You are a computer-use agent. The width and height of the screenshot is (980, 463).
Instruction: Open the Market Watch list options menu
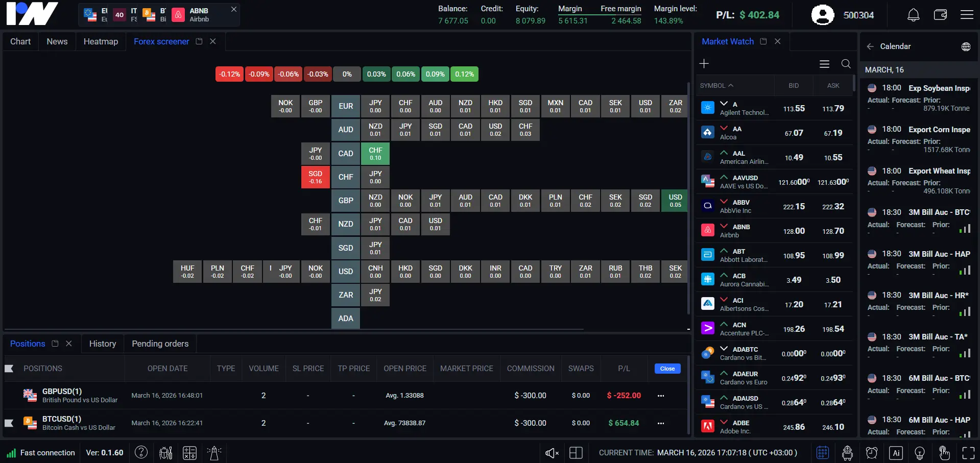[x=824, y=63]
